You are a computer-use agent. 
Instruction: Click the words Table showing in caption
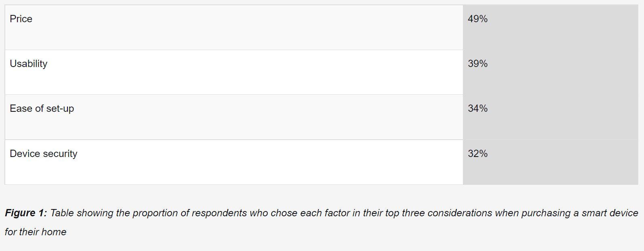tap(82, 213)
